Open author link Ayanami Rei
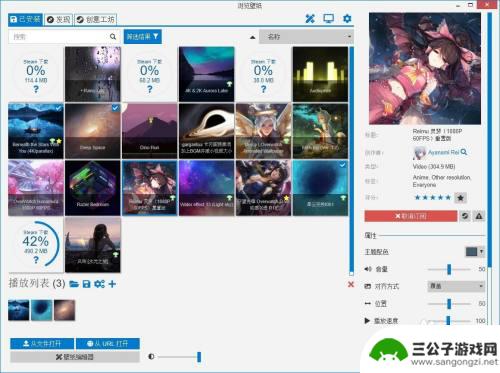 point(443,152)
